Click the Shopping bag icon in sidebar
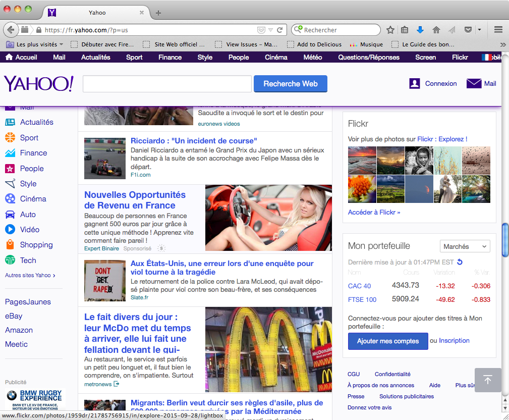509x420 pixels. click(10, 245)
